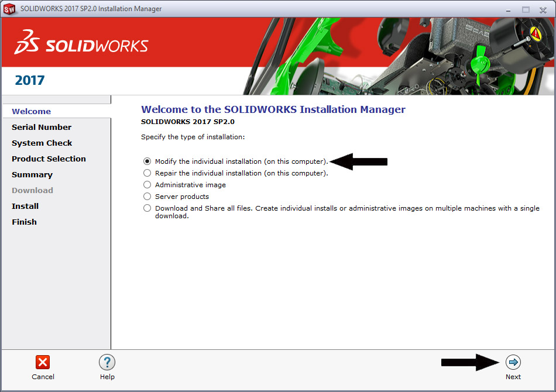The width and height of the screenshot is (556, 392).
Task: Open the Finish step in sidebar
Action: click(24, 222)
